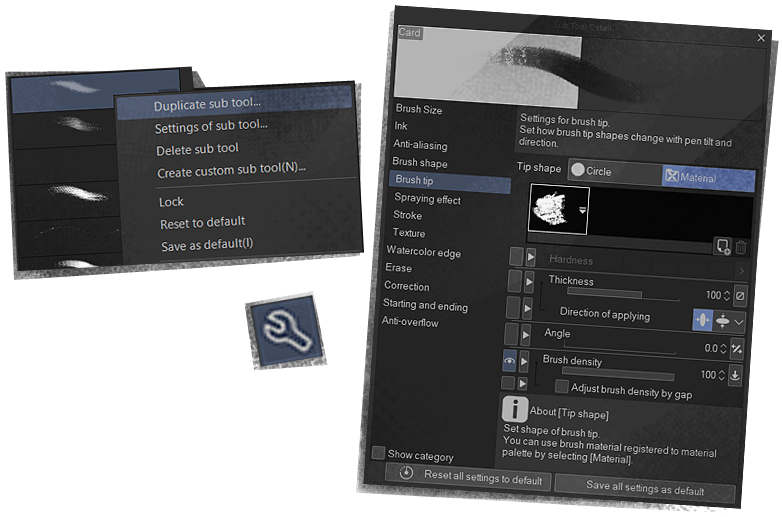Toggle Direction of applying display box
782x517 pixels.
513,307
